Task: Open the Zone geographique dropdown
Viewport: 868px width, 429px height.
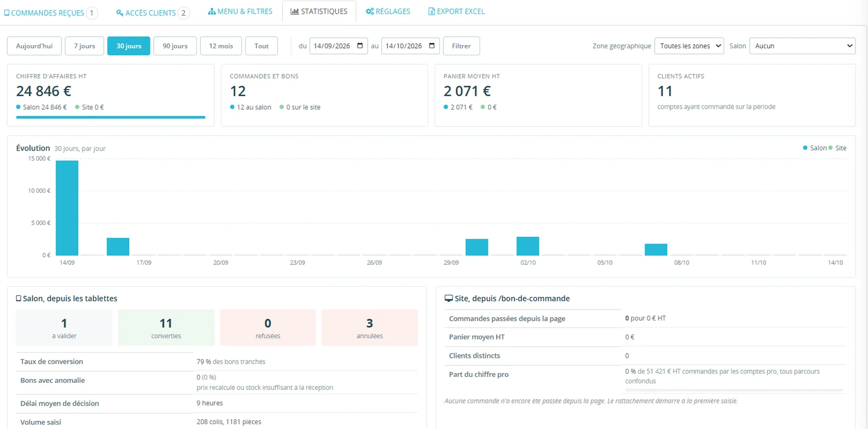Action: 690,46
